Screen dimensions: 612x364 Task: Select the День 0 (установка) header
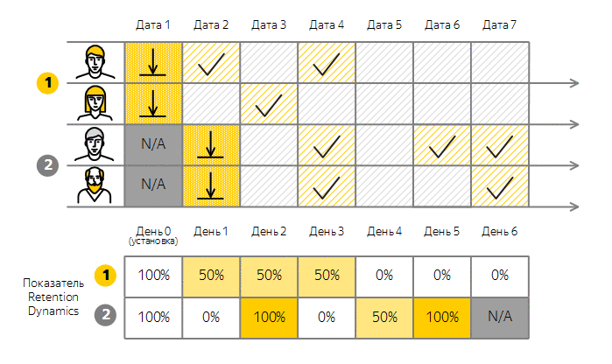coord(153,235)
